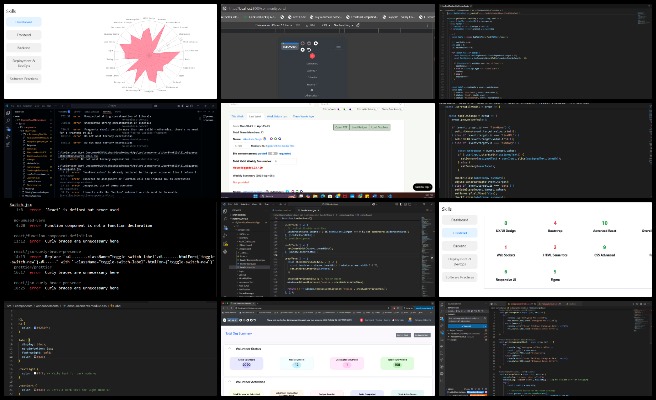Click the blue summary heading link on the dashboard page
656x400 pixels.
point(239,334)
